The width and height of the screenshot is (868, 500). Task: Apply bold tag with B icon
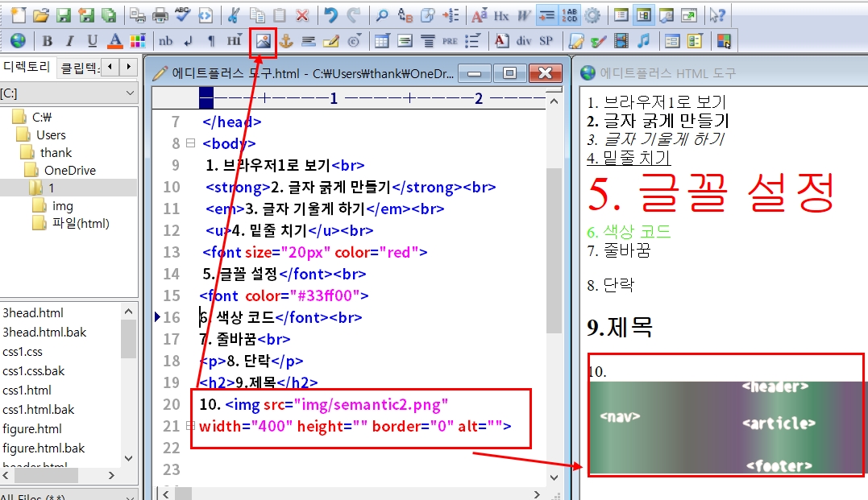[x=47, y=40]
